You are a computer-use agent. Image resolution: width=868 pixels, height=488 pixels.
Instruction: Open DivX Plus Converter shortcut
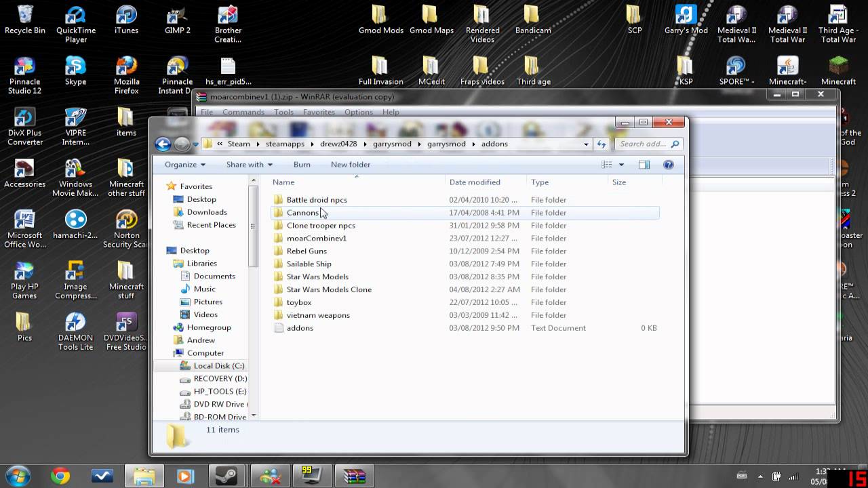point(25,127)
